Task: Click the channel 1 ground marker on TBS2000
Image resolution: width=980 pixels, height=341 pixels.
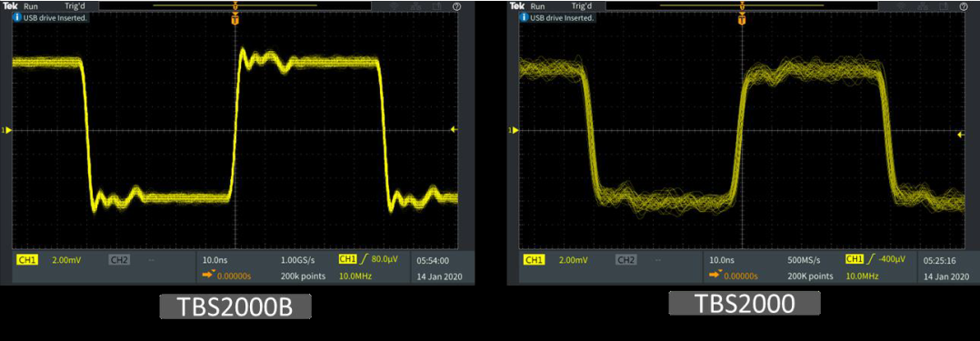Action: (x=515, y=129)
